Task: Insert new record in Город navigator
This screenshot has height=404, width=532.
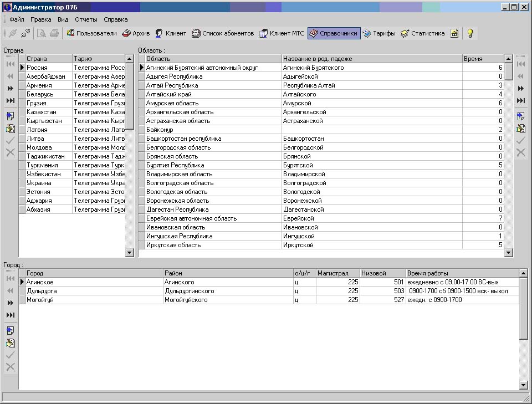Action: tap(10, 331)
